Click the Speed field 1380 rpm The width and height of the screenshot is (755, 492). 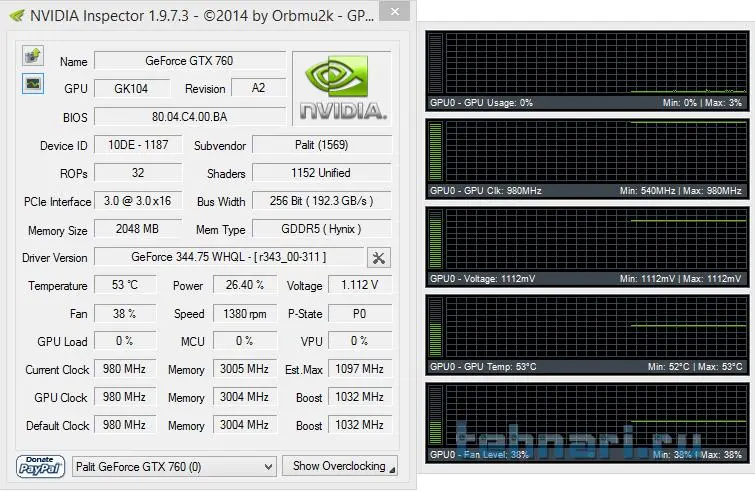click(245, 313)
